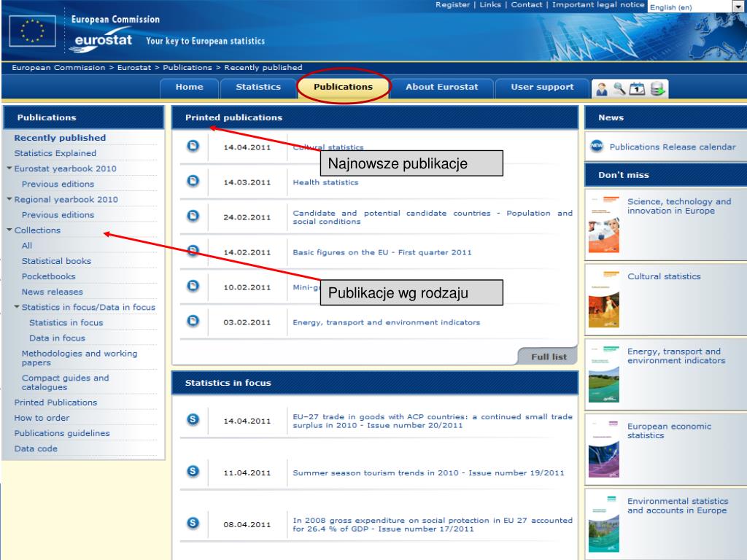Click European economic statistics cover thumbnail

point(603,448)
